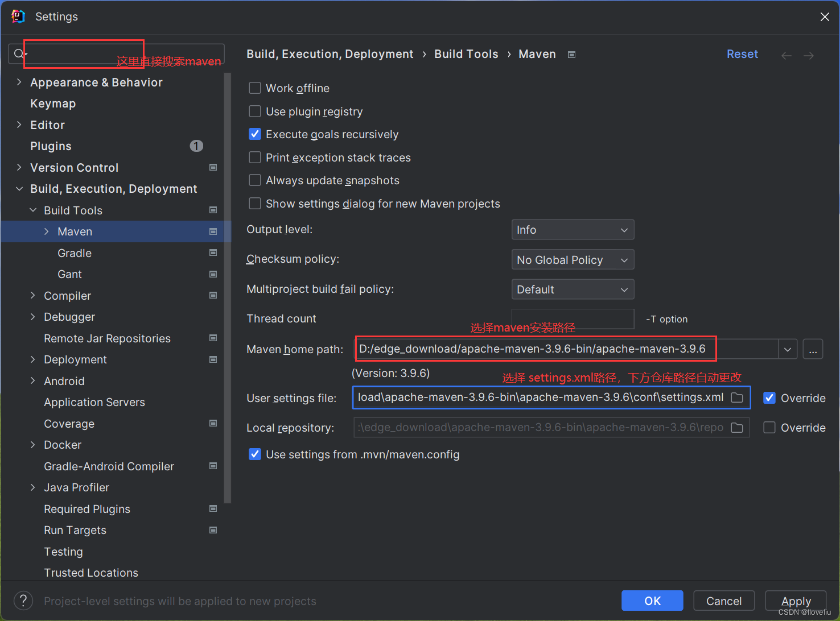The width and height of the screenshot is (840, 621).
Task: Open Application Servers settings page
Action: [x=94, y=402]
